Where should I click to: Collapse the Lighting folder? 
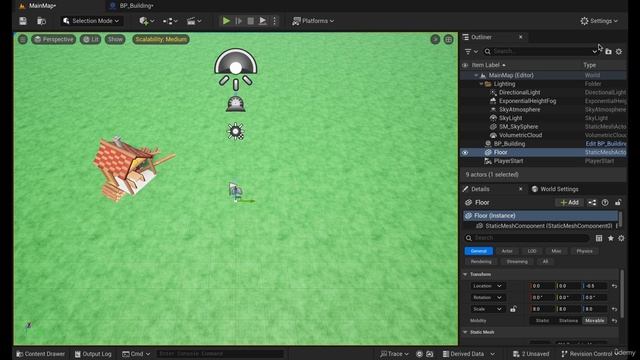[481, 84]
